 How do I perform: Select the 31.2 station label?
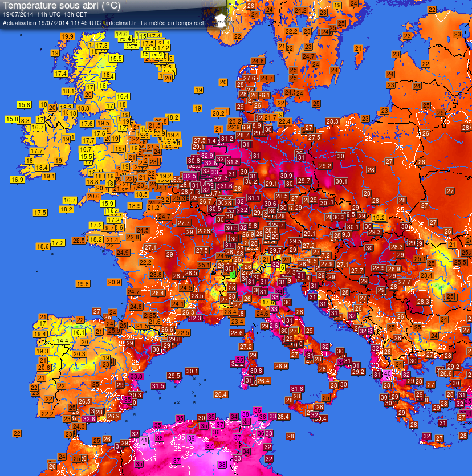[x=227, y=139]
